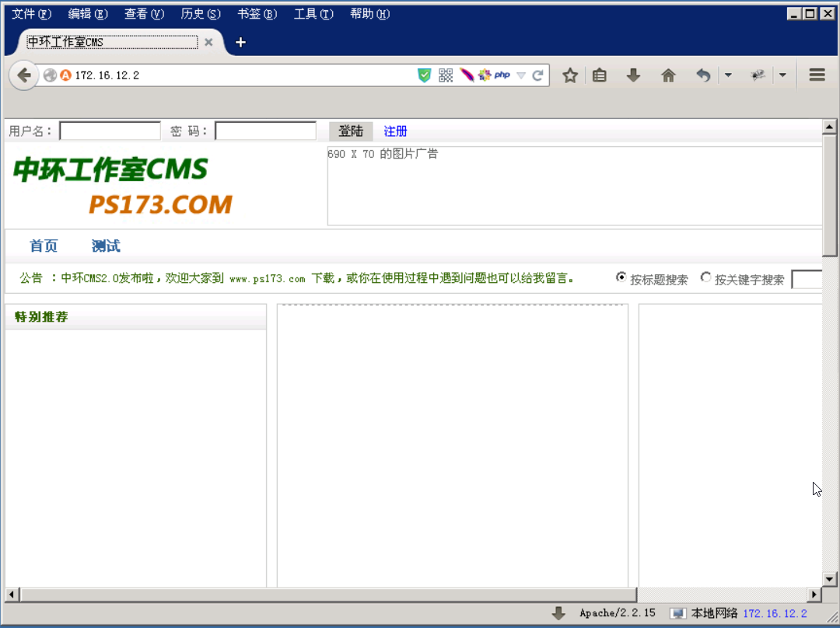
Task: Open Downloads from the toolbar arrow icon
Action: (x=633, y=75)
